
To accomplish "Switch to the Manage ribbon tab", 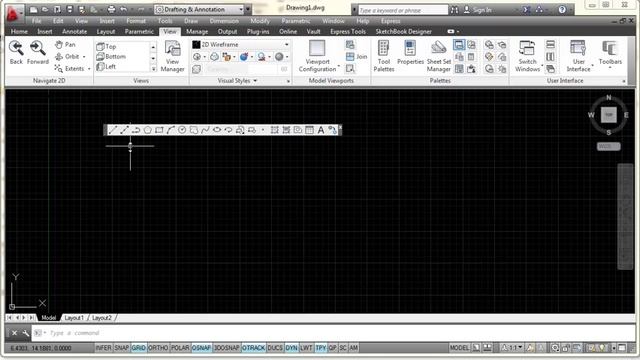I will (x=197, y=31).
